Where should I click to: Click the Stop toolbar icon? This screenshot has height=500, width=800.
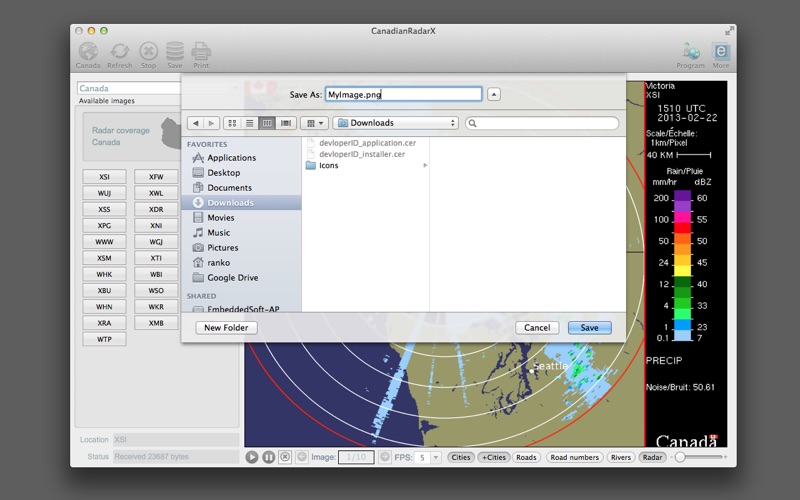[148, 55]
